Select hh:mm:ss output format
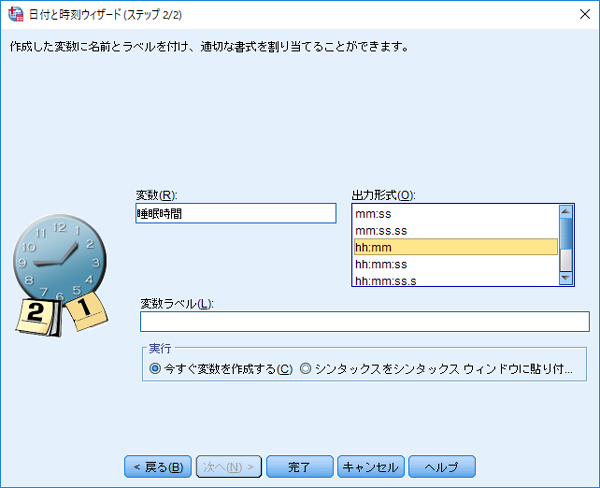This screenshot has width=600, height=488. click(x=456, y=264)
